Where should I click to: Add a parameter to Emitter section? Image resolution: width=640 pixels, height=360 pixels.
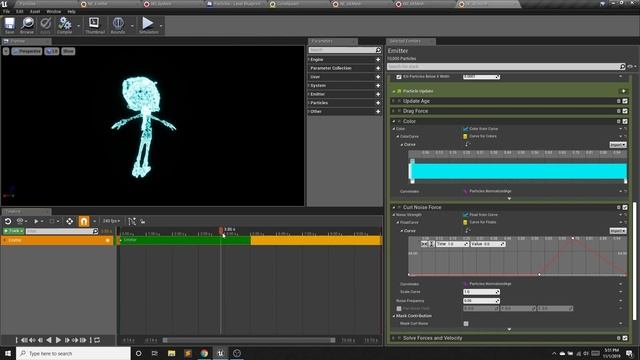click(x=378, y=94)
